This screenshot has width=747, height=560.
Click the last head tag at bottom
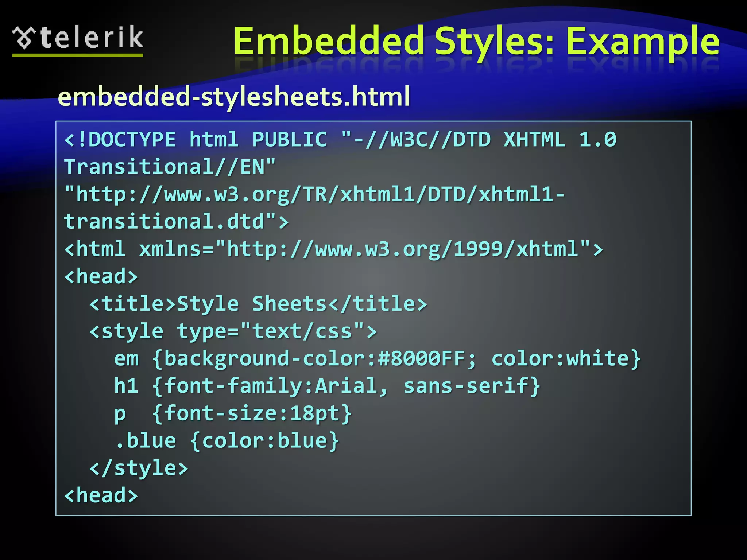(x=101, y=495)
